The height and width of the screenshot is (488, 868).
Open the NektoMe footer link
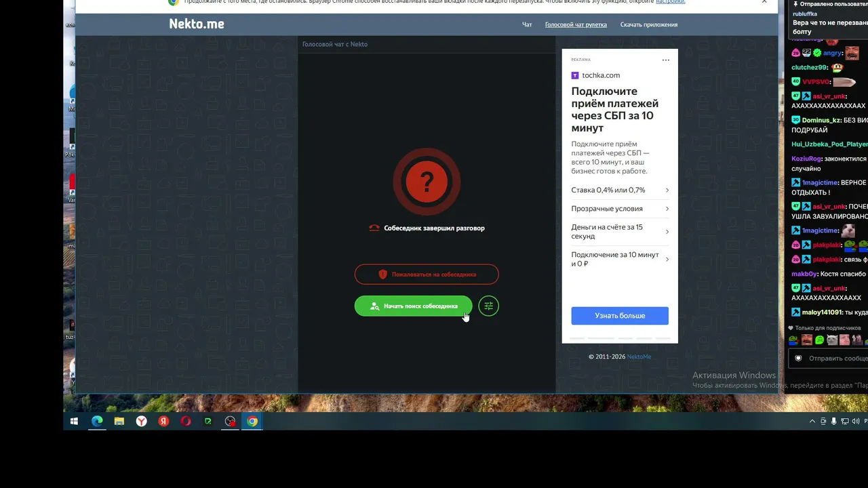[639, 357]
